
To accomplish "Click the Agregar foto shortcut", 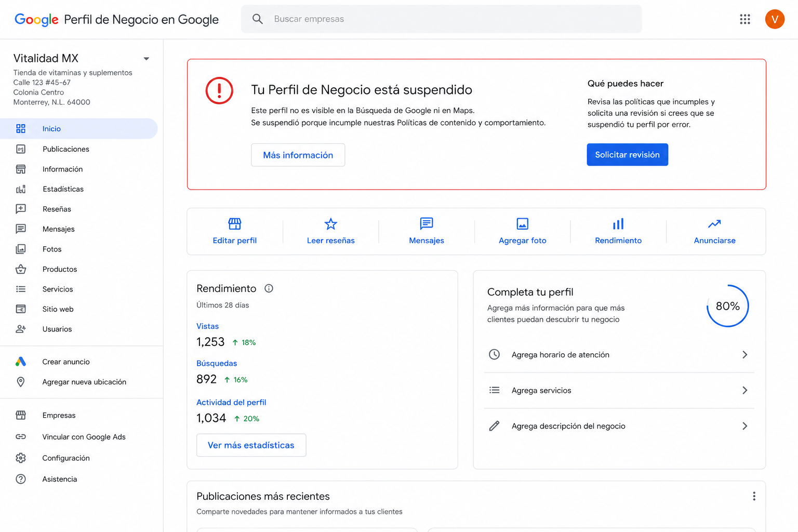I will coord(523,231).
